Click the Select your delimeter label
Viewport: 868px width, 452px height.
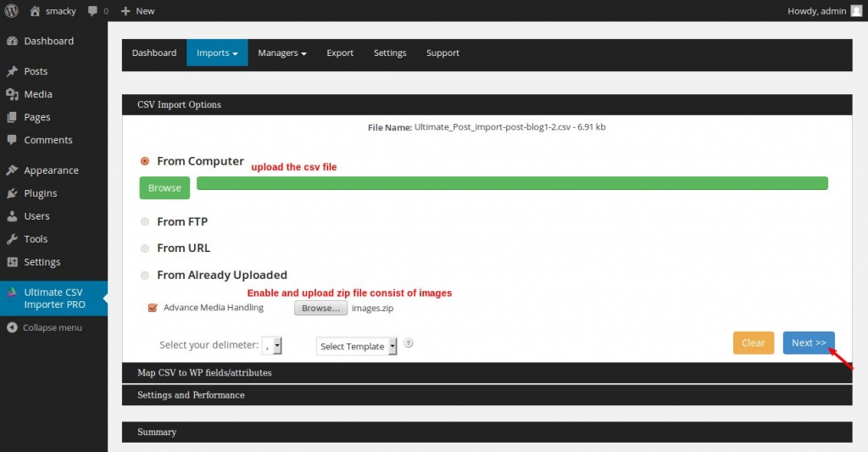click(x=209, y=345)
